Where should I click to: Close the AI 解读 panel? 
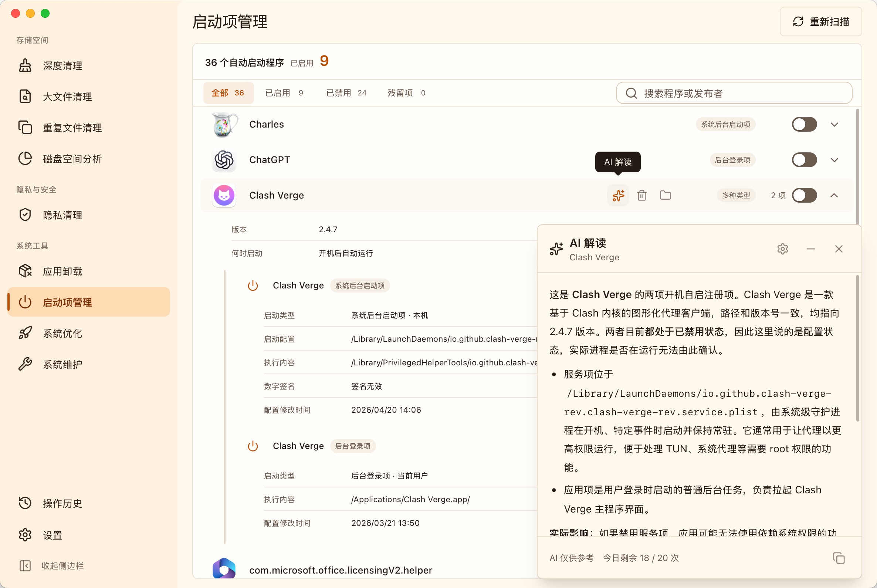pyautogui.click(x=839, y=249)
